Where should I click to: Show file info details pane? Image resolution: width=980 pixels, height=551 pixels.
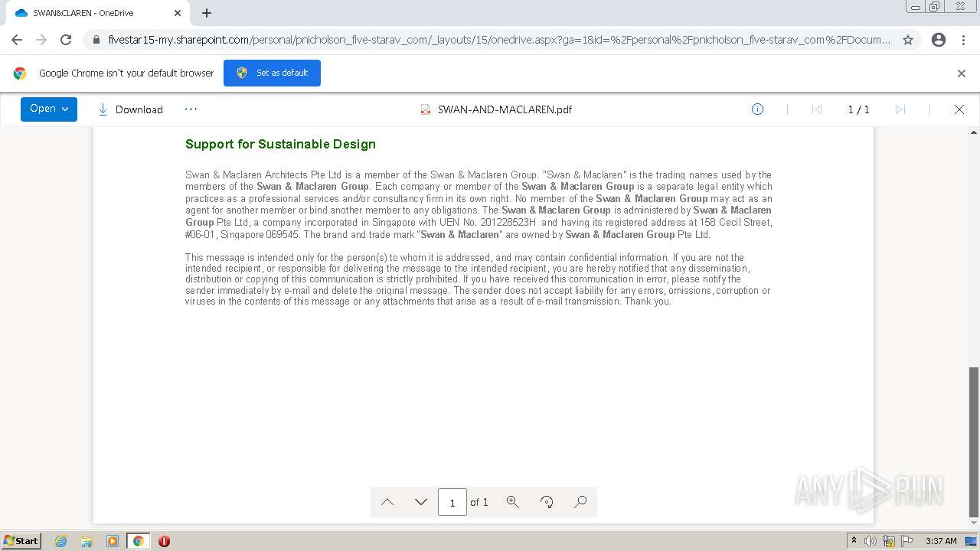point(757,109)
